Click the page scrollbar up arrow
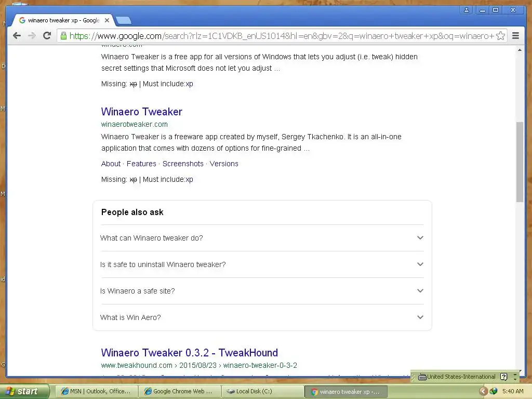This screenshot has height=399, width=532. [x=520, y=50]
